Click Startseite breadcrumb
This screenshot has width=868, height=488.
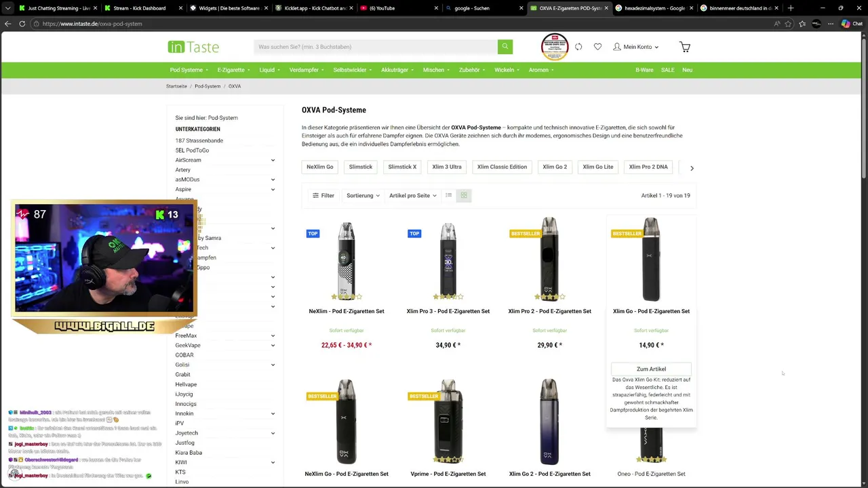176,86
